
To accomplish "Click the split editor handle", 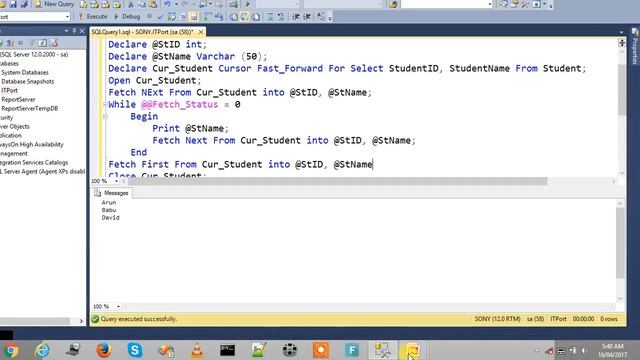I will coord(622,42).
